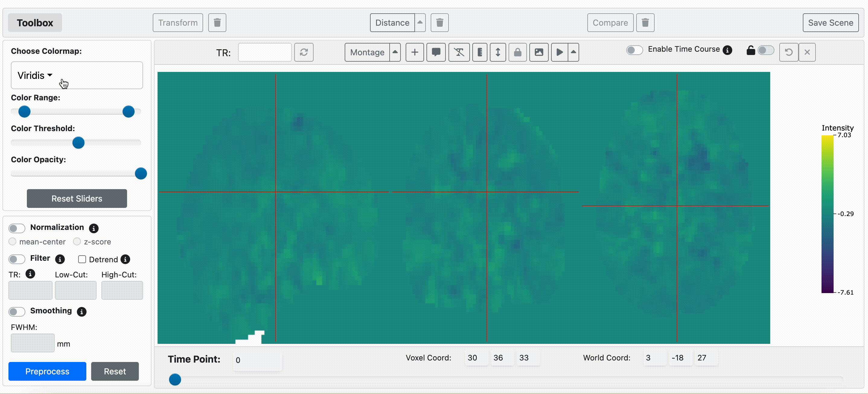Check the Detrend checkbox
Viewport: 868px width, 394px height.
[x=82, y=260]
